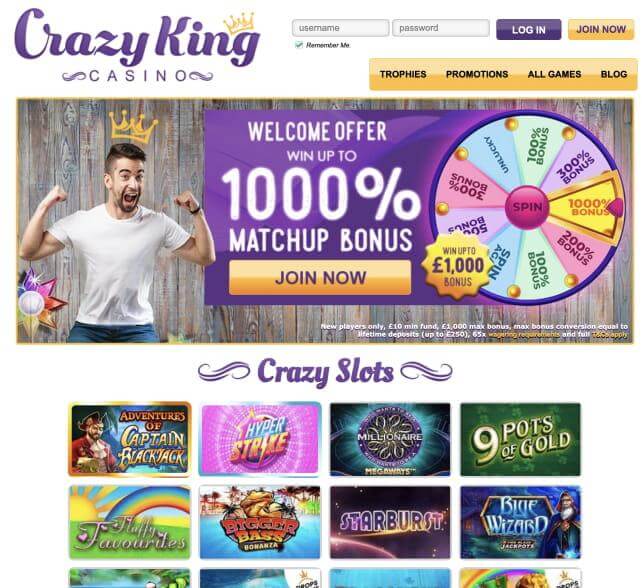Launch the Starburst slot game
Image resolution: width=642 pixels, height=588 pixels.
[x=390, y=522]
